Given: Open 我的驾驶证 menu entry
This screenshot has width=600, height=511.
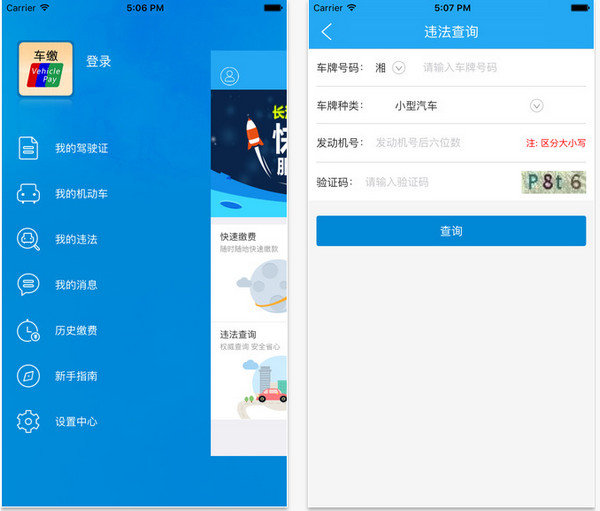Looking at the screenshot, I should pyautogui.click(x=82, y=148).
